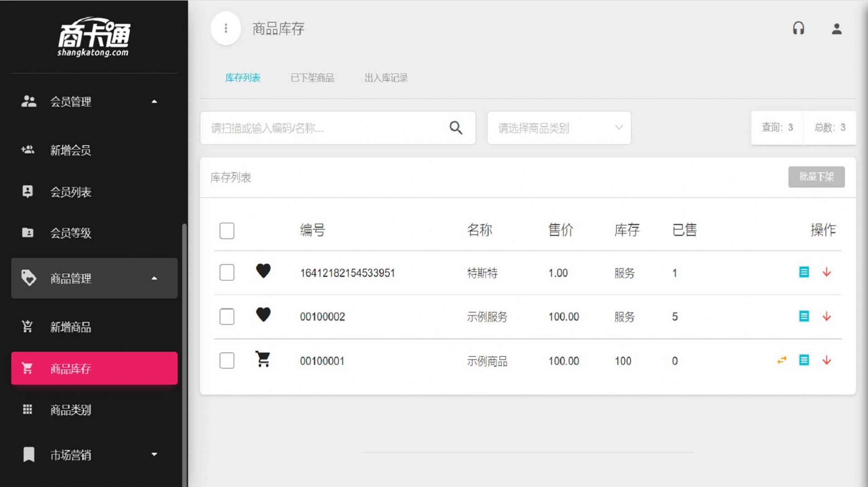Click cart icon in 示例商品 row

coord(263,359)
